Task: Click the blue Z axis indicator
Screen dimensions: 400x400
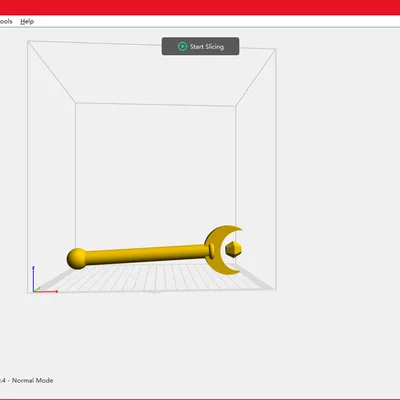Action: coord(33,278)
